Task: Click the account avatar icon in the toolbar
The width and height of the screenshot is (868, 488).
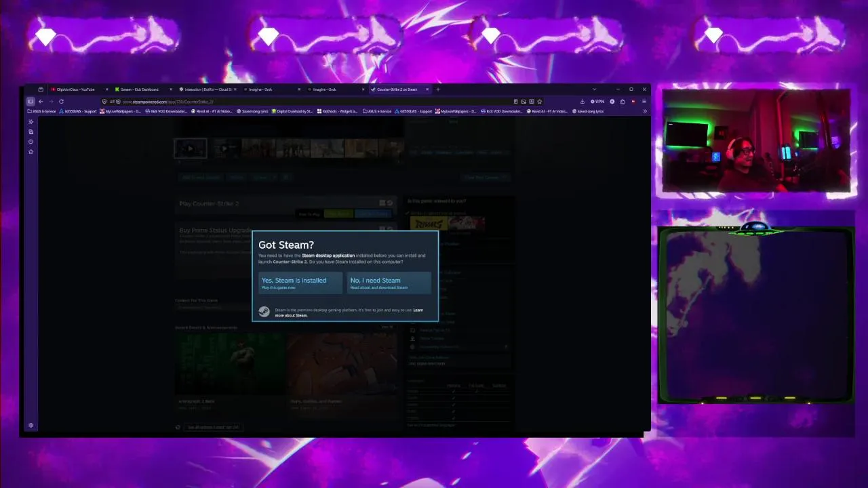Action: click(x=612, y=102)
